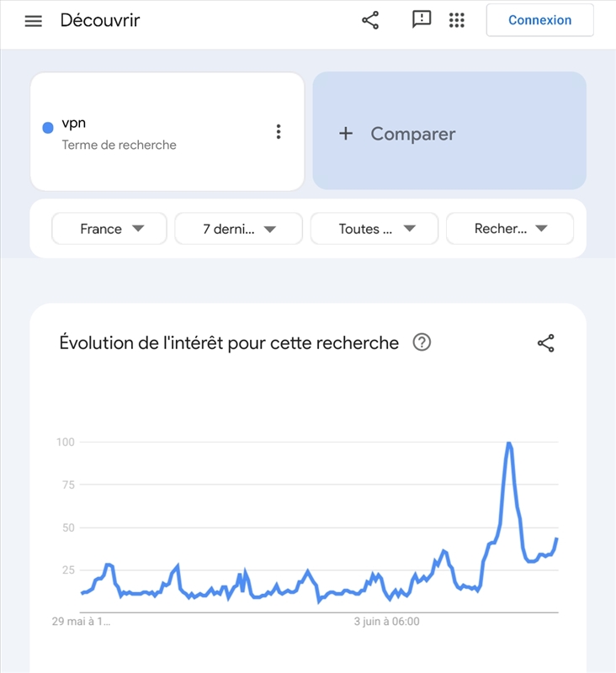Click the 3 juin à 06:00 axis label
The width and height of the screenshot is (616, 673).
386,623
